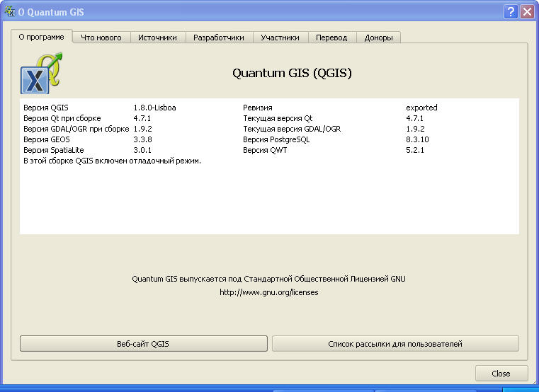Switch to the Разработчики tab
The width and height of the screenshot is (539, 392).
click(x=219, y=38)
